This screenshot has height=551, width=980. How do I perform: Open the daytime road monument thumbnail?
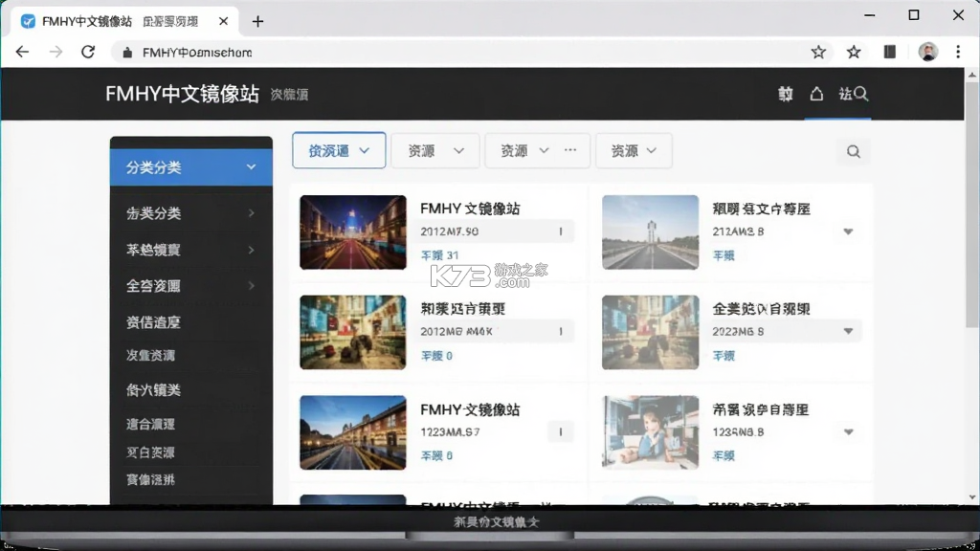click(x=650, y=232)
